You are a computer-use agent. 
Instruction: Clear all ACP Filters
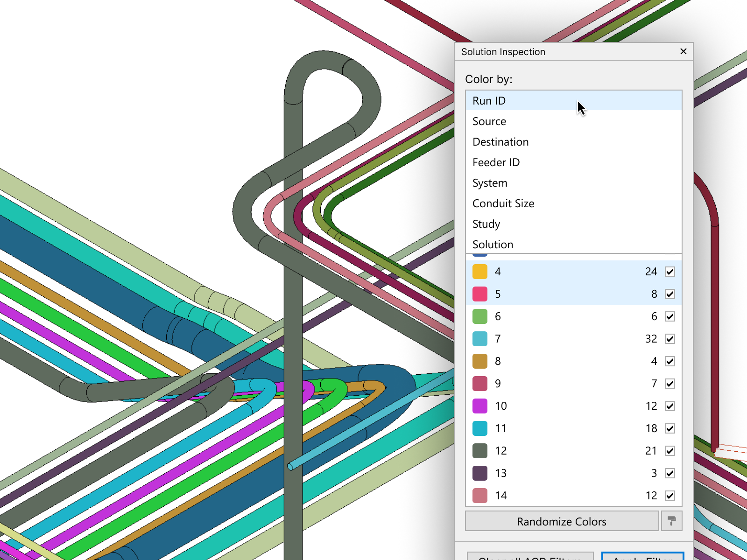pyautogui.click(x=530, y=556)
